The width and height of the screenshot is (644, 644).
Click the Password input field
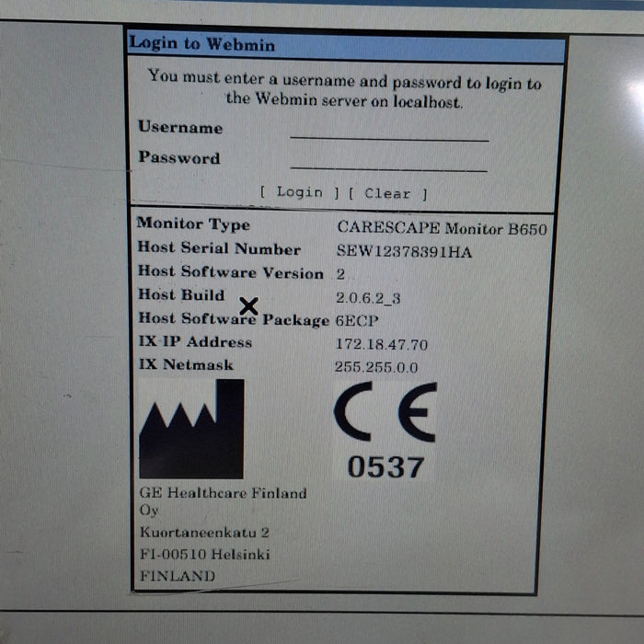tap(388, 161)
